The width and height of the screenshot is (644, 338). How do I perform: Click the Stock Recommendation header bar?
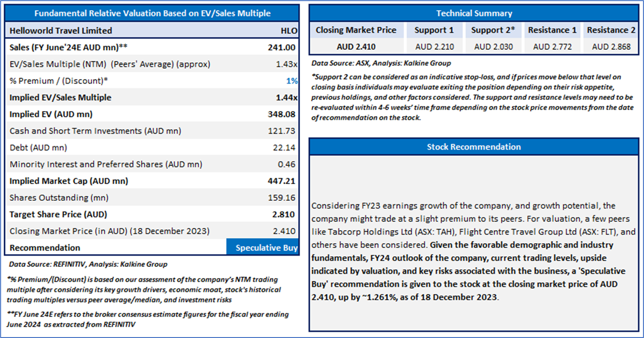pos(474,147)
